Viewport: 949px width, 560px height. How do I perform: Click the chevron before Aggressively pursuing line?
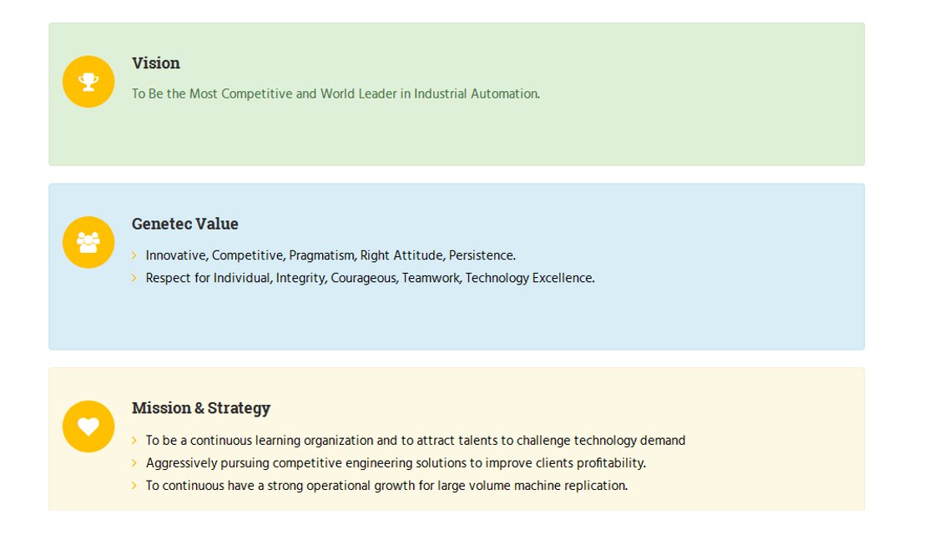134,463
